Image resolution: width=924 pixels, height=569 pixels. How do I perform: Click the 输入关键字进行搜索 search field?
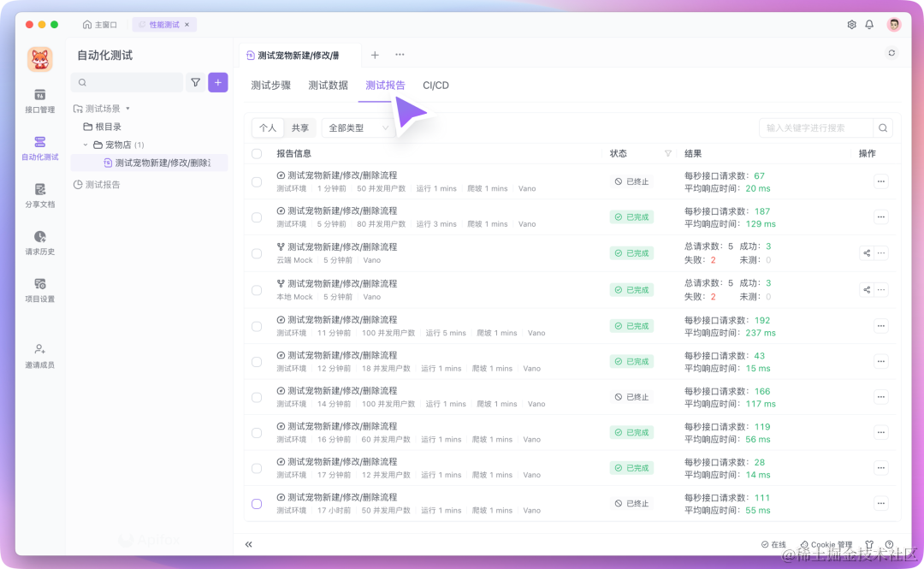[816, 128]
